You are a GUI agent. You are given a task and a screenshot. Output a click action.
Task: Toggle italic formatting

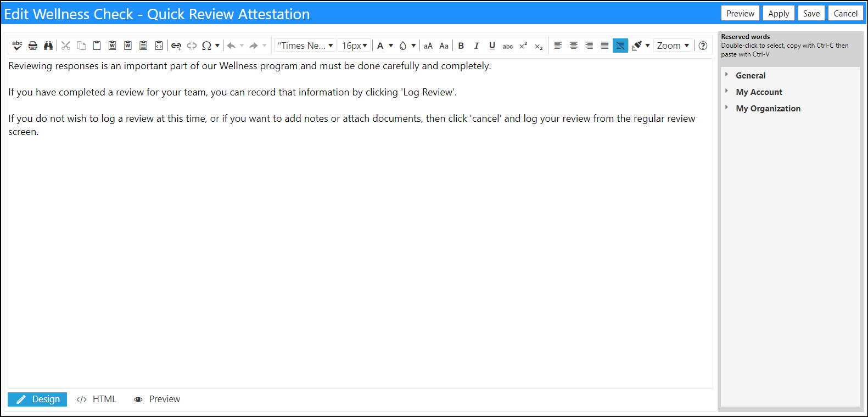pyautogui.click(x=477, y=46)
